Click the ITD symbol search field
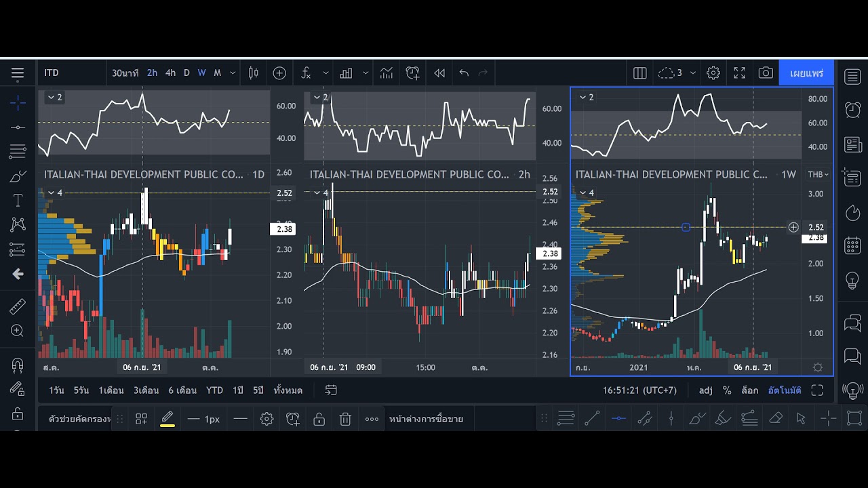 71,73
